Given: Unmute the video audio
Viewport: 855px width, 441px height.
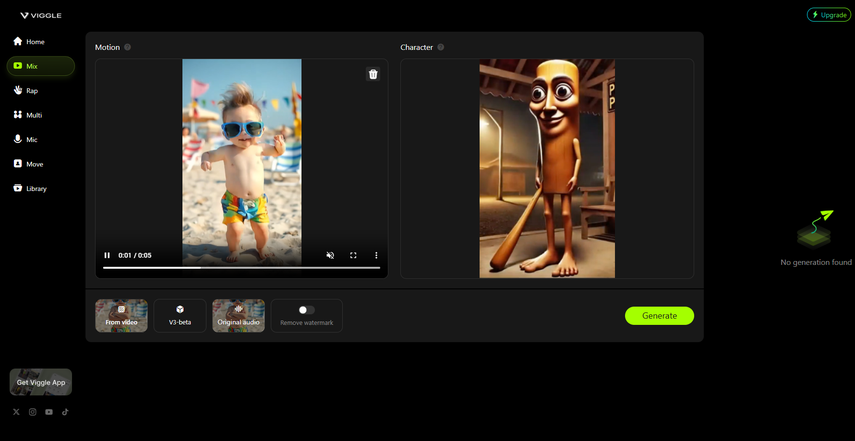Looking at the screenshot, I should point(330,255).
